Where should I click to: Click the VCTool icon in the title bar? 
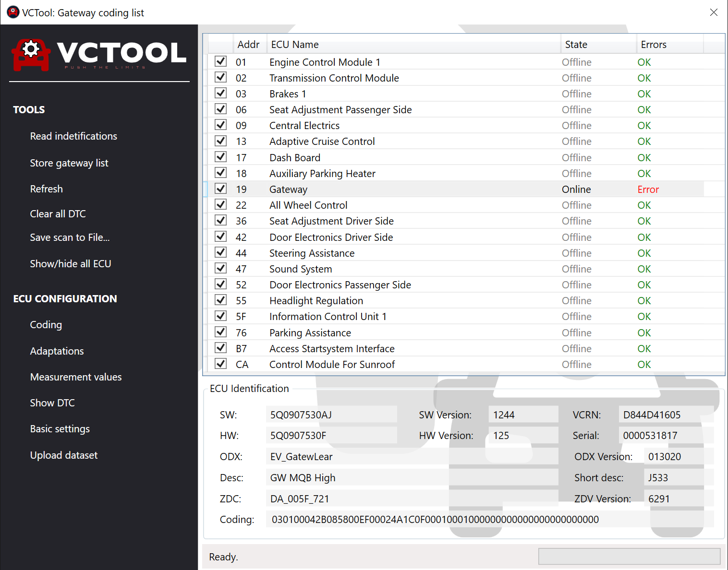[12, 12]
